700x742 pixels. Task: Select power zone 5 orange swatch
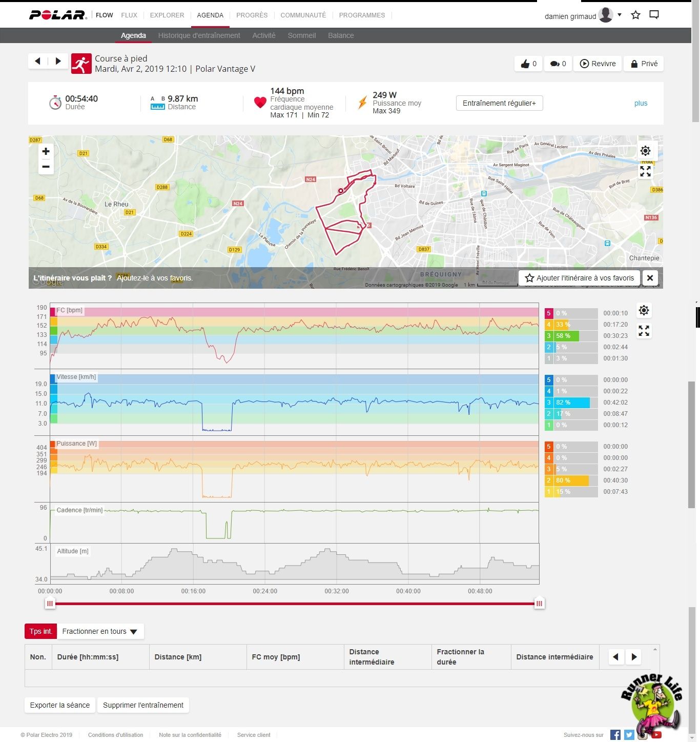[549, 447]
